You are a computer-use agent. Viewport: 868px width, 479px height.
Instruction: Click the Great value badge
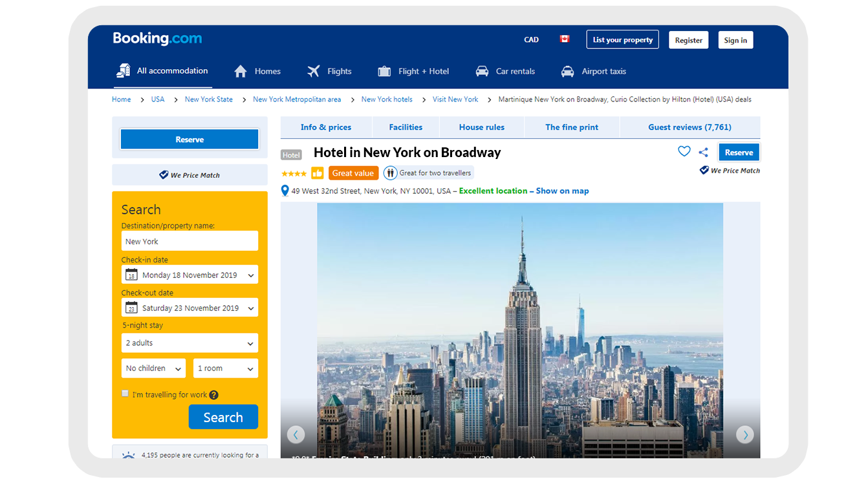353,173
